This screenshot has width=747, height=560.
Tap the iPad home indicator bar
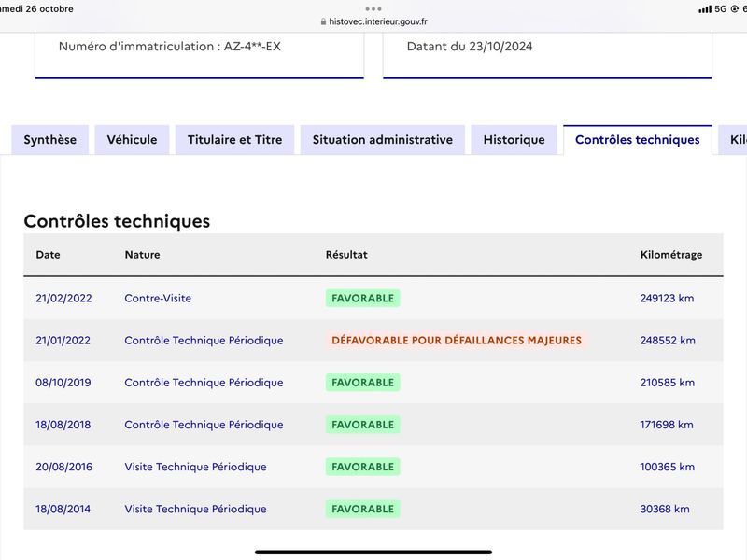tap(373, 553)
